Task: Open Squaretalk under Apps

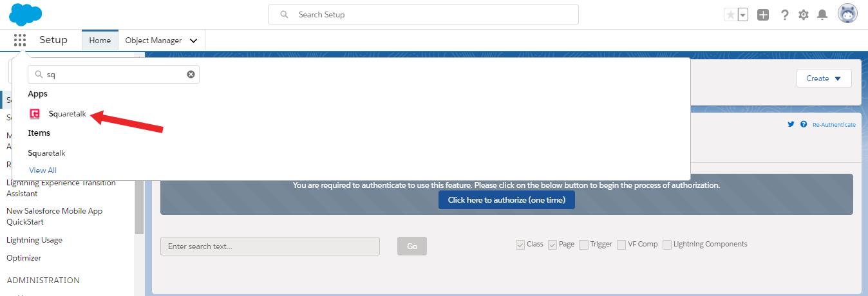Action: 67,114
